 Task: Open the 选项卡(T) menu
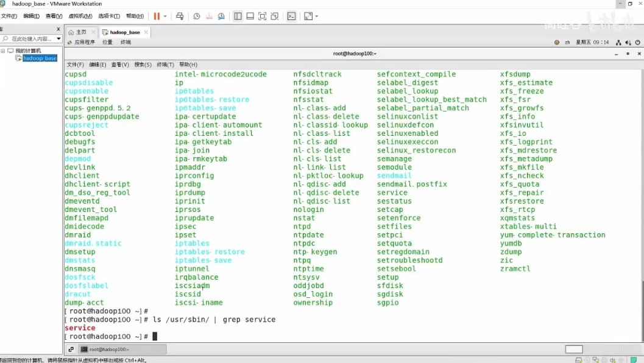[109, 16]
